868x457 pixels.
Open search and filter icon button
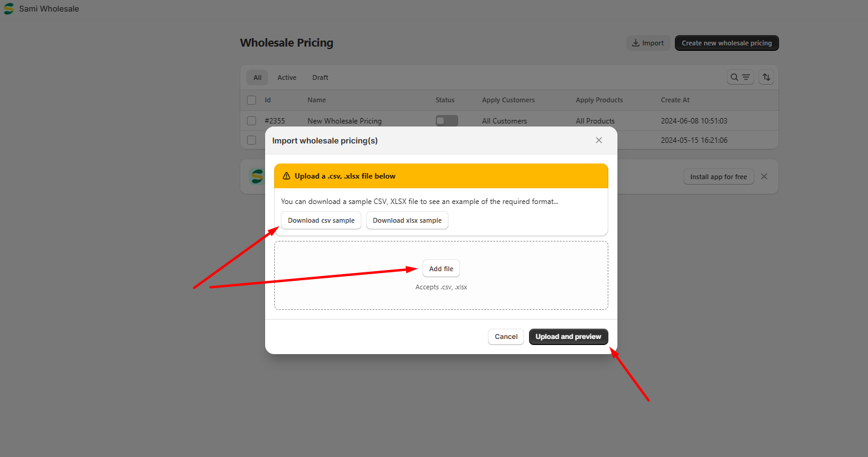[740, 77]
